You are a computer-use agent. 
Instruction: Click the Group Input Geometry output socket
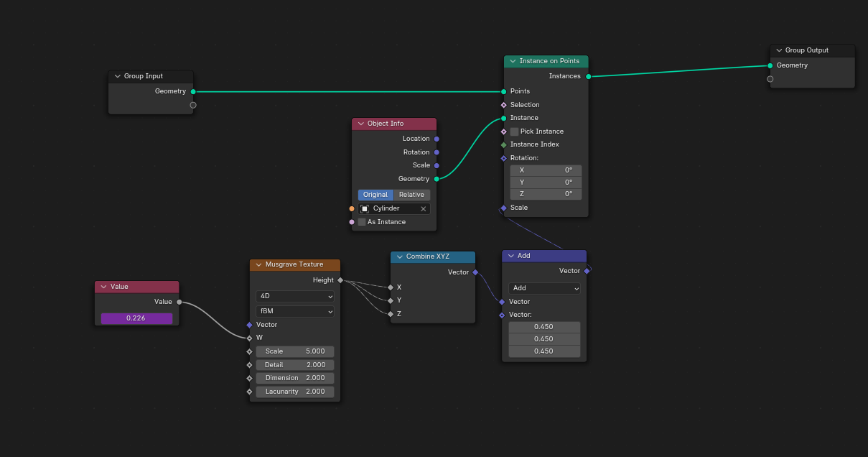click(193, 91)
